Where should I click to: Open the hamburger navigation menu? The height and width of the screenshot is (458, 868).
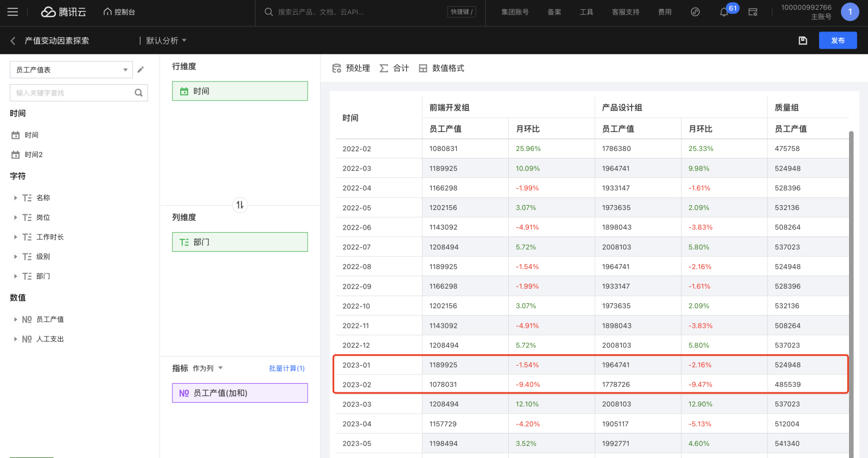(x=12, y=12)
